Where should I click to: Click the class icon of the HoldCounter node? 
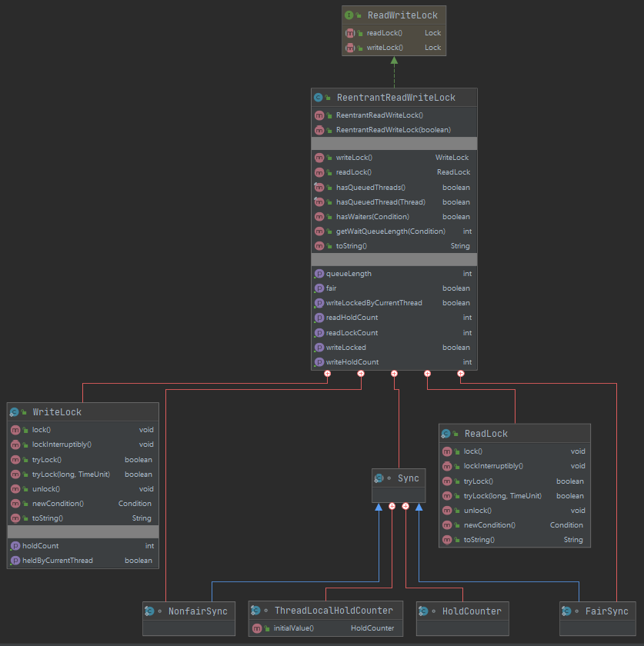click(423, 611)
